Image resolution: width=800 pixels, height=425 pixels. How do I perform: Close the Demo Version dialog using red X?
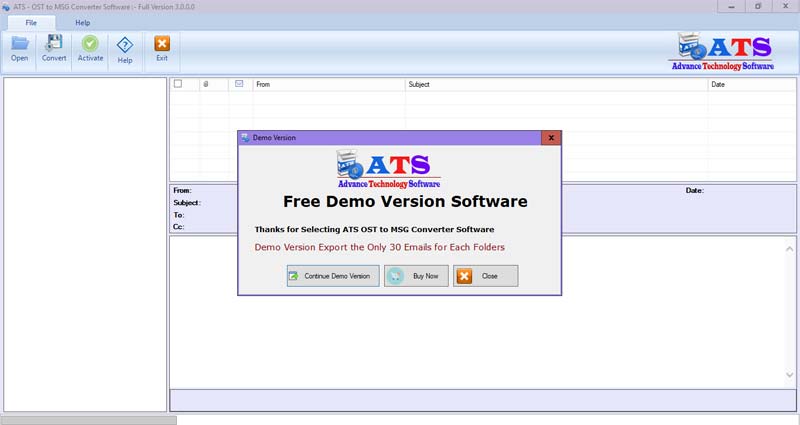tap(551, 138)
